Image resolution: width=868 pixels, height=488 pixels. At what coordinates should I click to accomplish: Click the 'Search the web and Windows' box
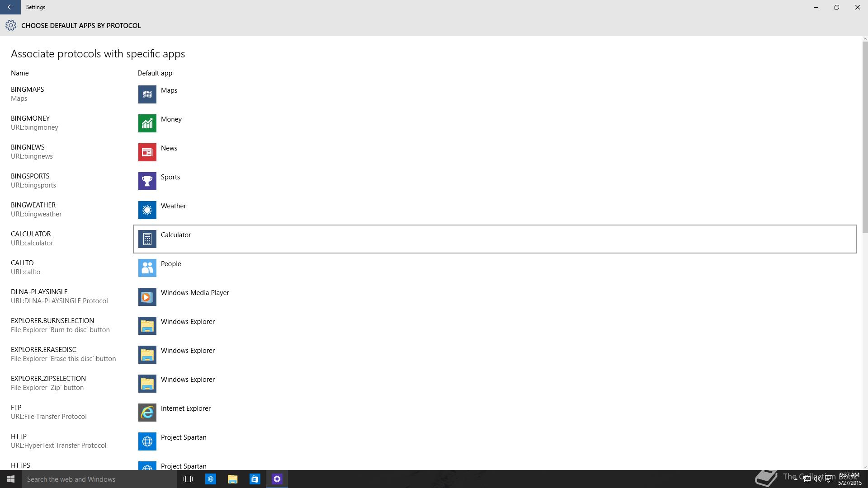pos(99,479)
